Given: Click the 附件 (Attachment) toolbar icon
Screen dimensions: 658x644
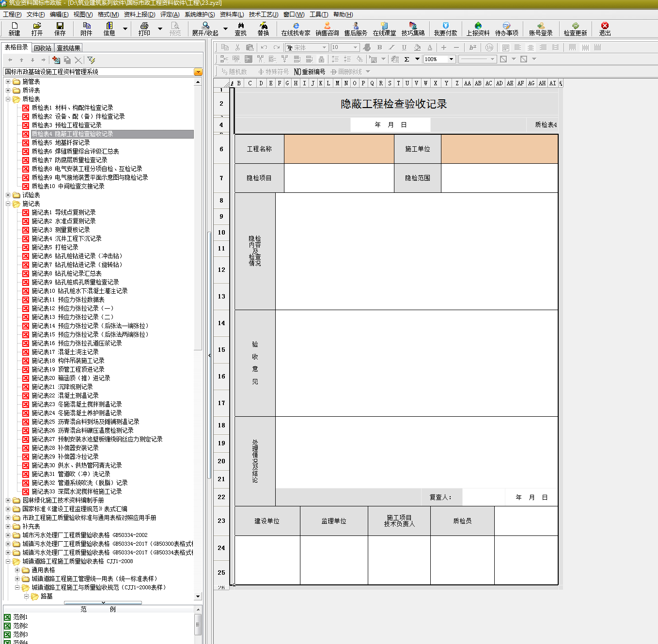Looking at the screenshot, I should tap(86, 29).
